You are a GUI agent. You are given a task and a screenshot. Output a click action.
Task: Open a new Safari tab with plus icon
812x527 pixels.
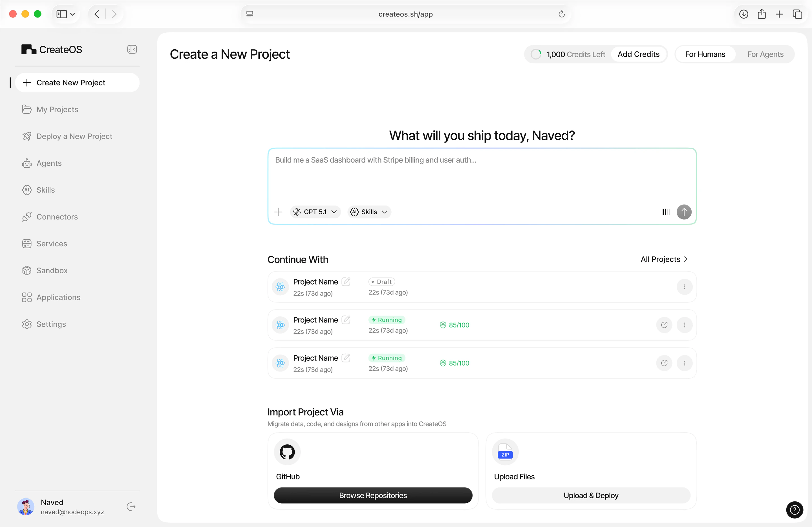coord(779,14)
